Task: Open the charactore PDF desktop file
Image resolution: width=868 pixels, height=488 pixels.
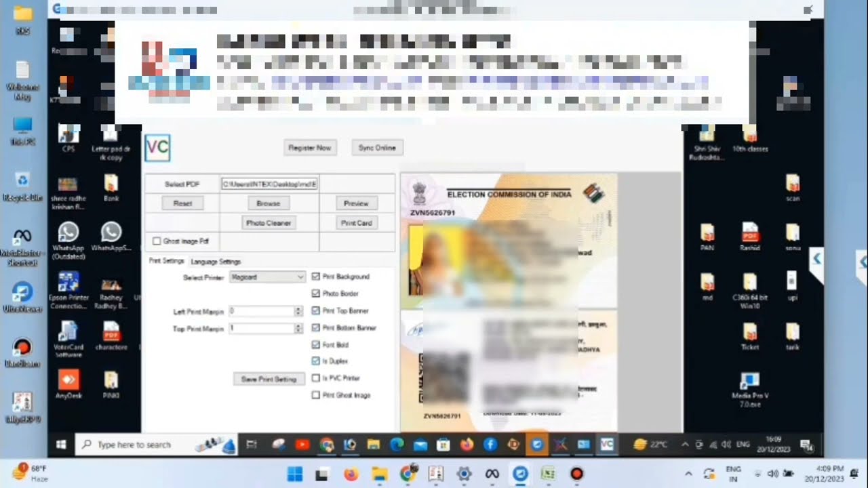Action: (111, 336)
